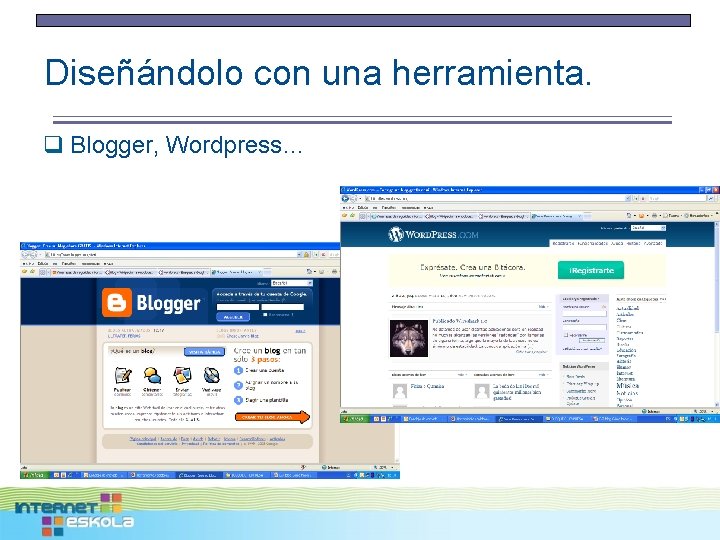
Task: Click the green ¡Regístrarte button
Action: 591,270
